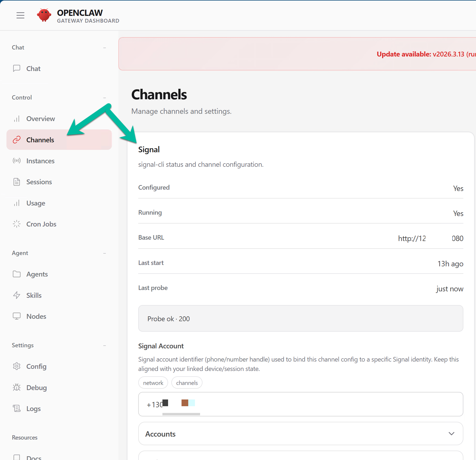Collapse the Agent sidebar section
The height and width of the screenshot is (460, 476).
(x=104, y=253)
